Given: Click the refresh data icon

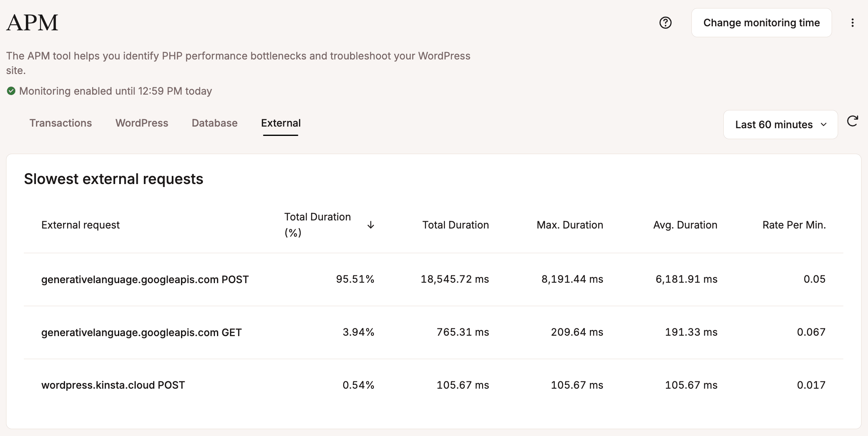Looking at the screenshot, I should click(852, 121).
